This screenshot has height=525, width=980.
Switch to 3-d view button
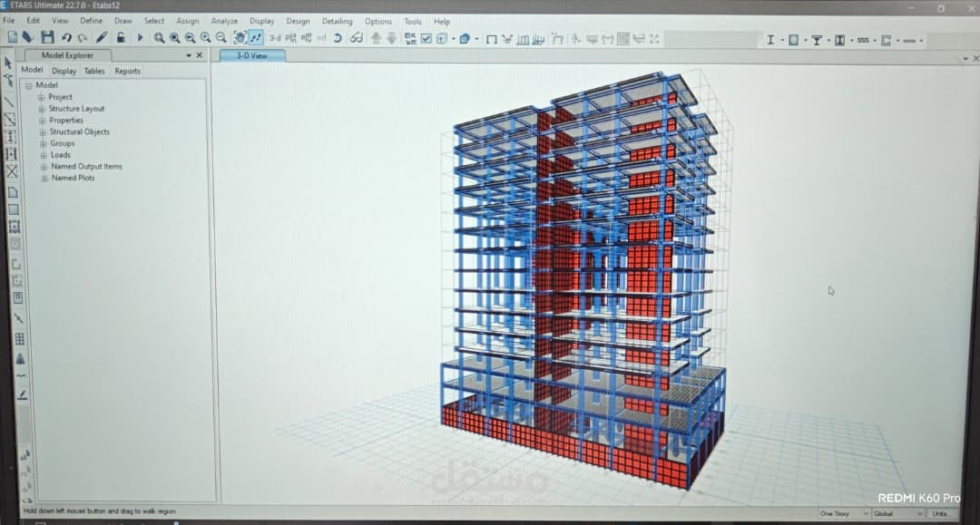275,38
